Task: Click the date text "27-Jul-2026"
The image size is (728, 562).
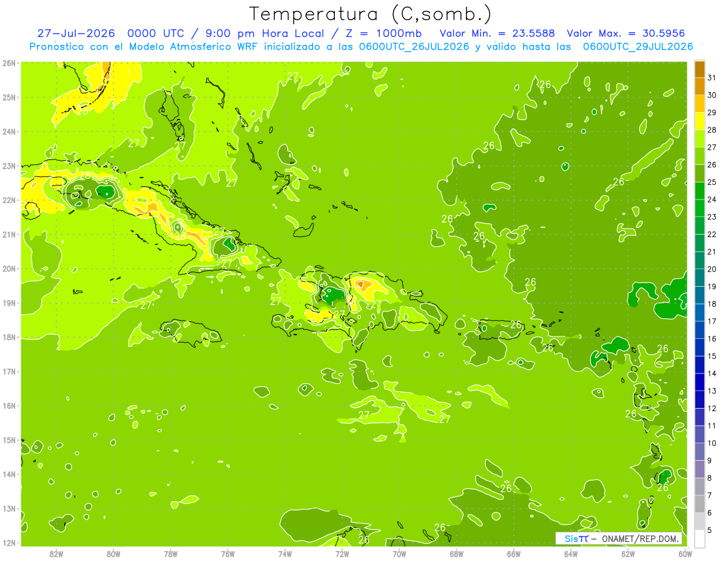Action: coord(76,33)
